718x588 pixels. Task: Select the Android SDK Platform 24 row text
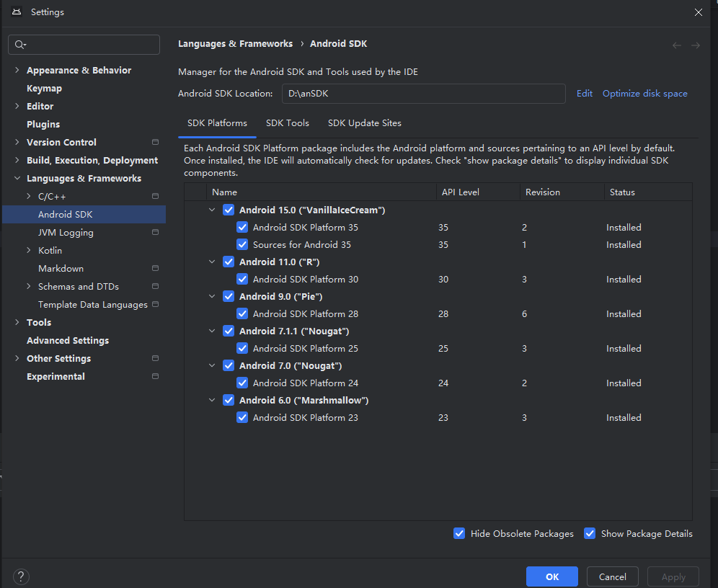pyautogui.click(x=306, y=383)
